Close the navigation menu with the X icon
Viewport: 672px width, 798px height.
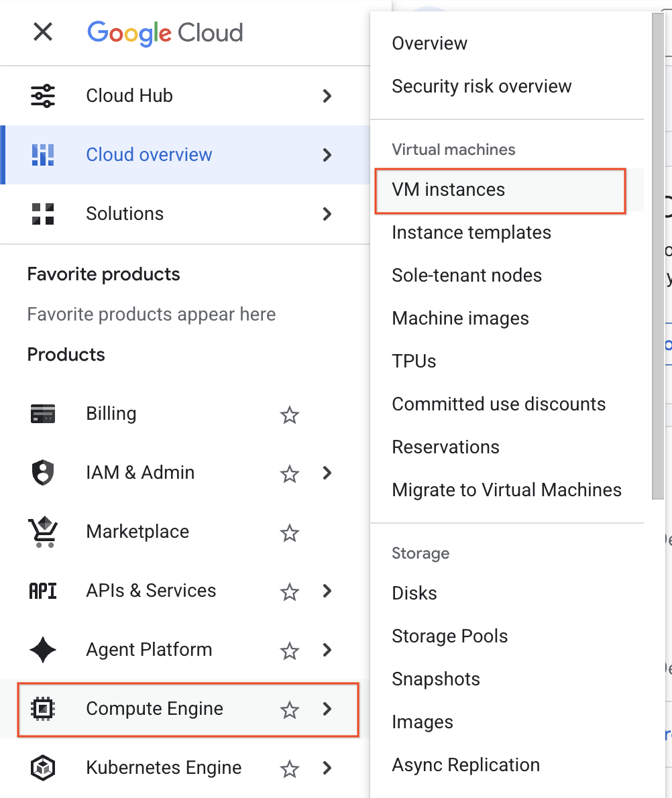click(43, 32)
